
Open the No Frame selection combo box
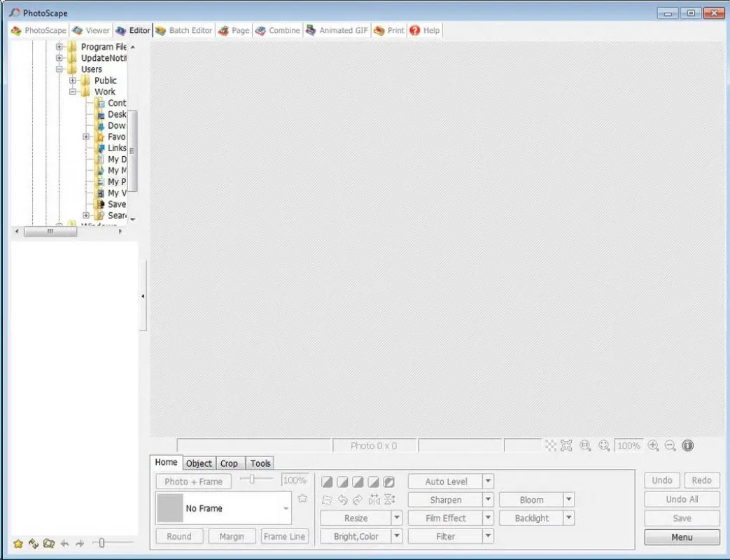(223, 508)
